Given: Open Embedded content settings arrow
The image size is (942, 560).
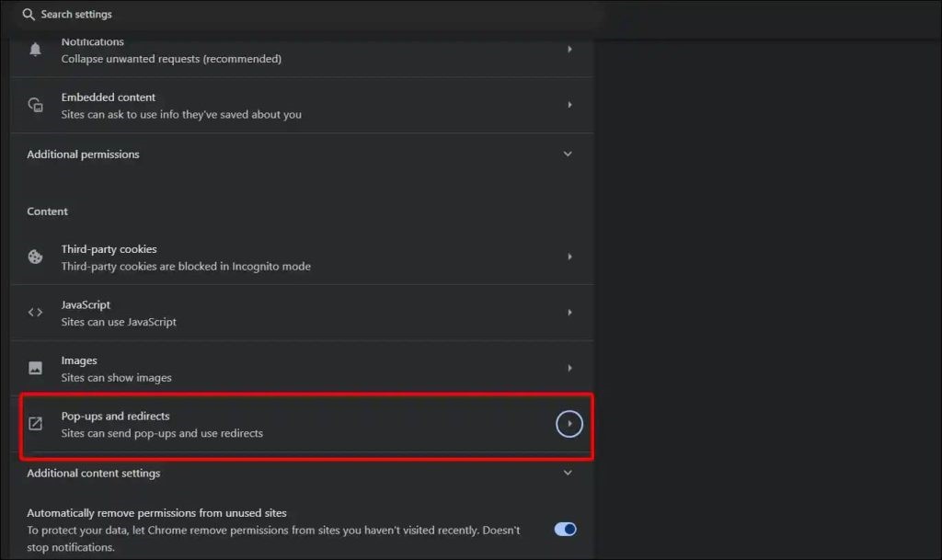Looking at the screenshot, I should coord(569,105).
